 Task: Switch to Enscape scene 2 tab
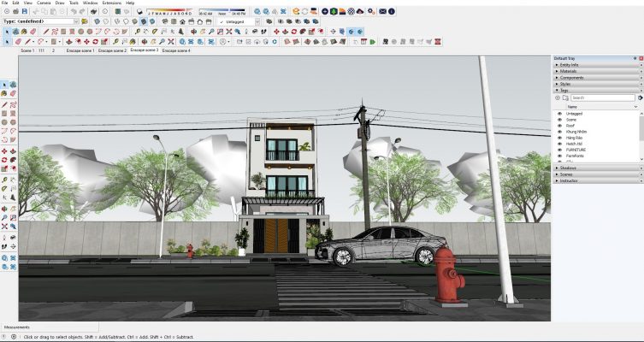click(112, 50)
